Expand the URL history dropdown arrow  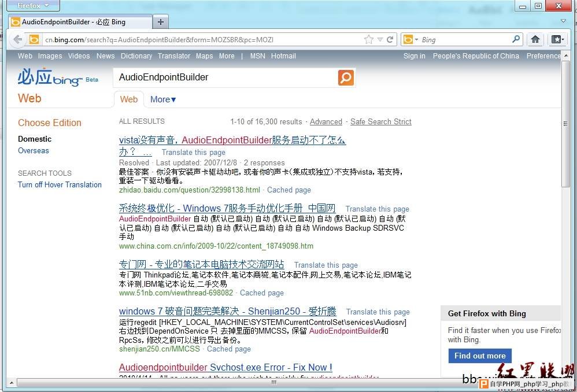[380, 39]
